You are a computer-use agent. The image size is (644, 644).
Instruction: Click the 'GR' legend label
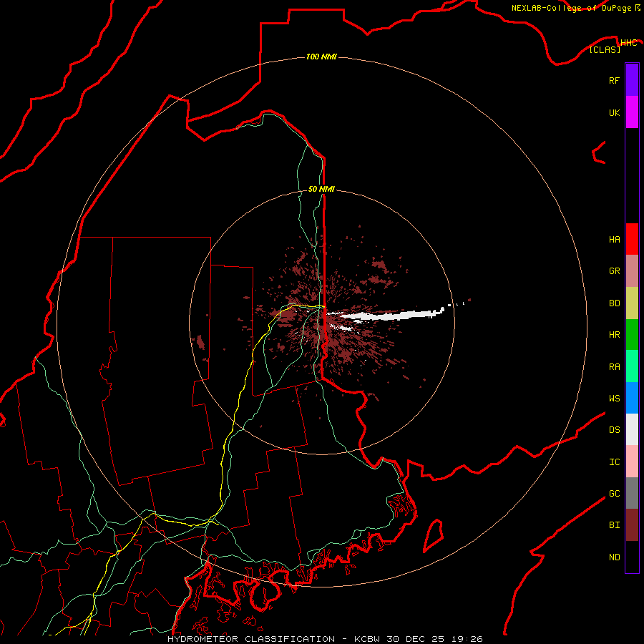(x=614, y=271)
